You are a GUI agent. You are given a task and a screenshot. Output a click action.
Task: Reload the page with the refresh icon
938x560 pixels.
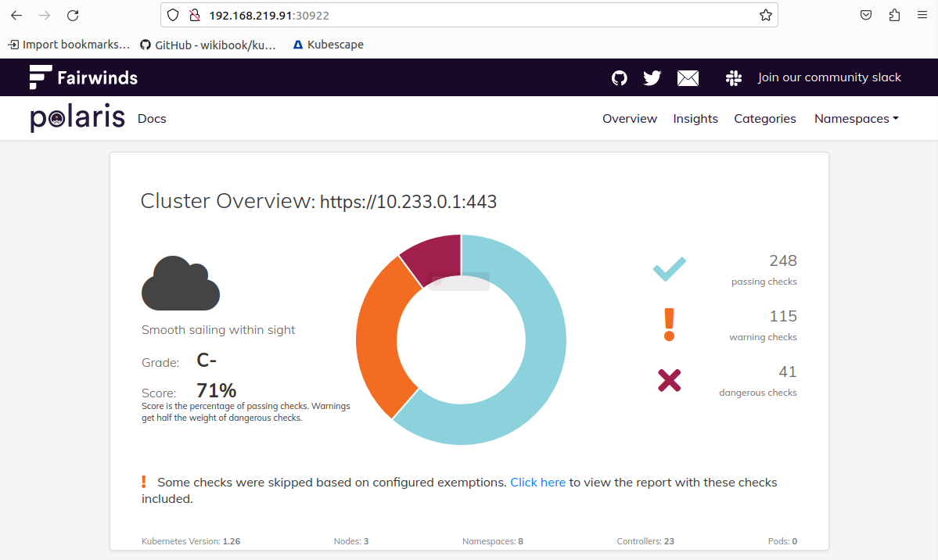[73, 16]
